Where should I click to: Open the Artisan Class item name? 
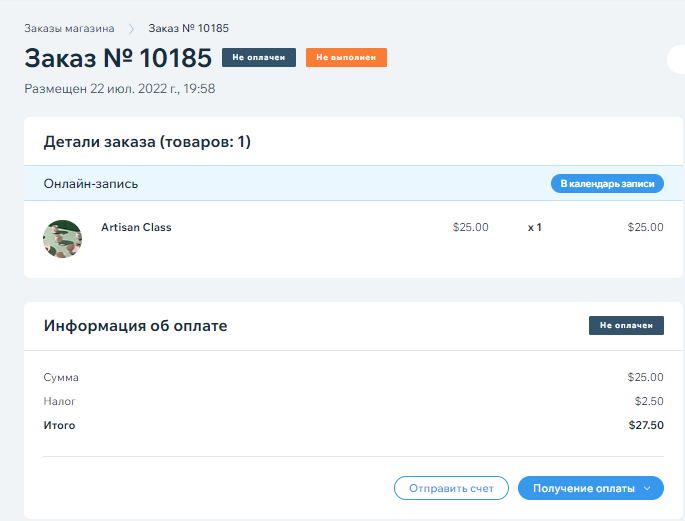[136, 227]
